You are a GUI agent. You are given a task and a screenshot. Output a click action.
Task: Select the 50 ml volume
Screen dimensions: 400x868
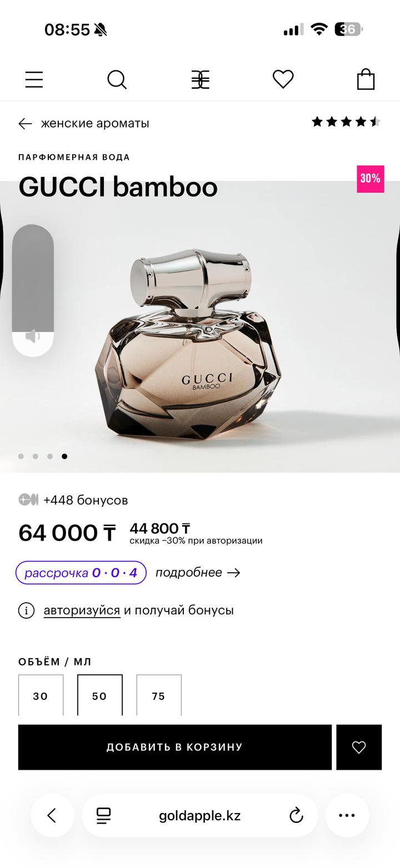tap(99, 695)
